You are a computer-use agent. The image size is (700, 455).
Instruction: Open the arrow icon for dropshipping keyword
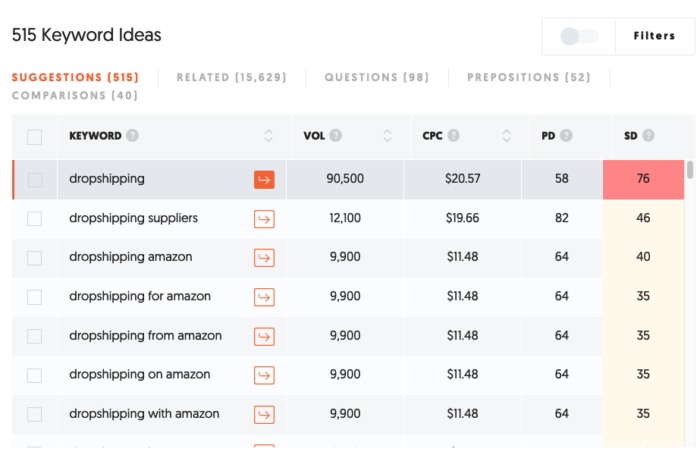(x=264, y=179)
